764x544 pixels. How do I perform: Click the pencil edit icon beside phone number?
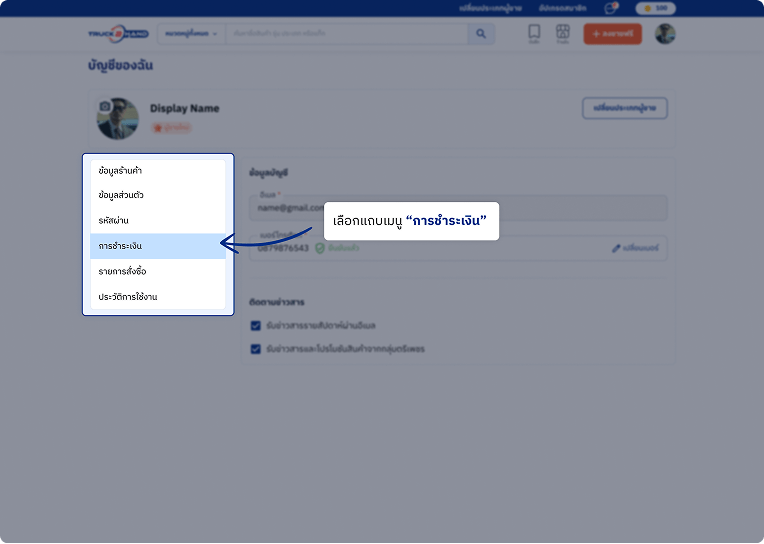click(x=616, y=248)
